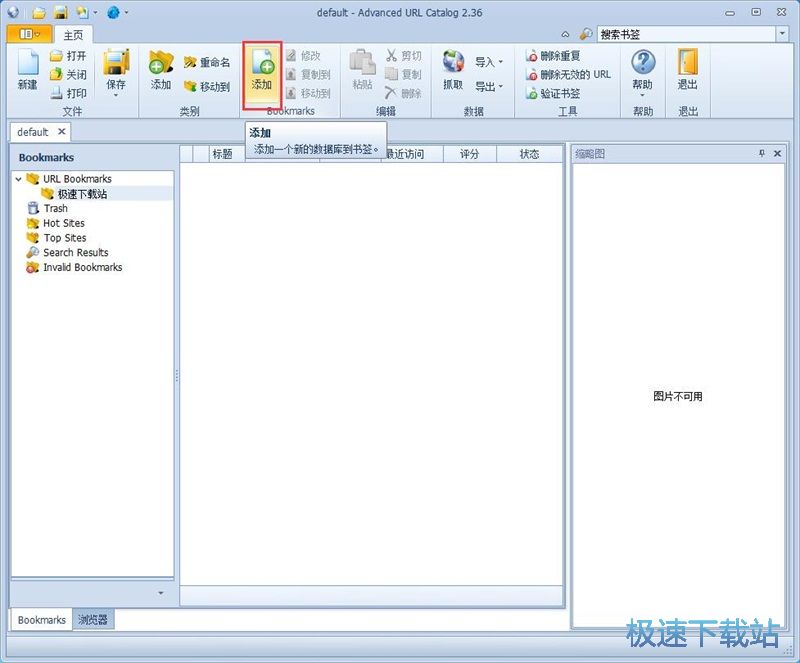Click 重命名 rename category
Viewport: 800px width, 663px height.
[x=207, y=62]
